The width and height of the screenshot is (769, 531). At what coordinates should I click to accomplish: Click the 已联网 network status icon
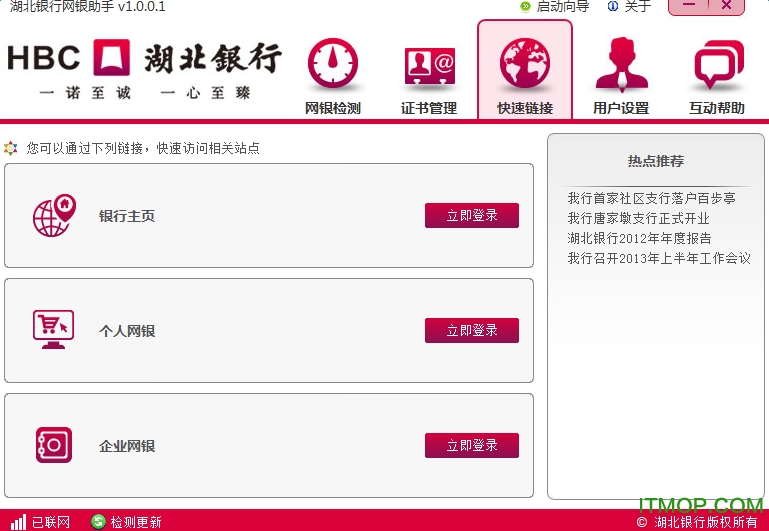click(x=18, y=521)
